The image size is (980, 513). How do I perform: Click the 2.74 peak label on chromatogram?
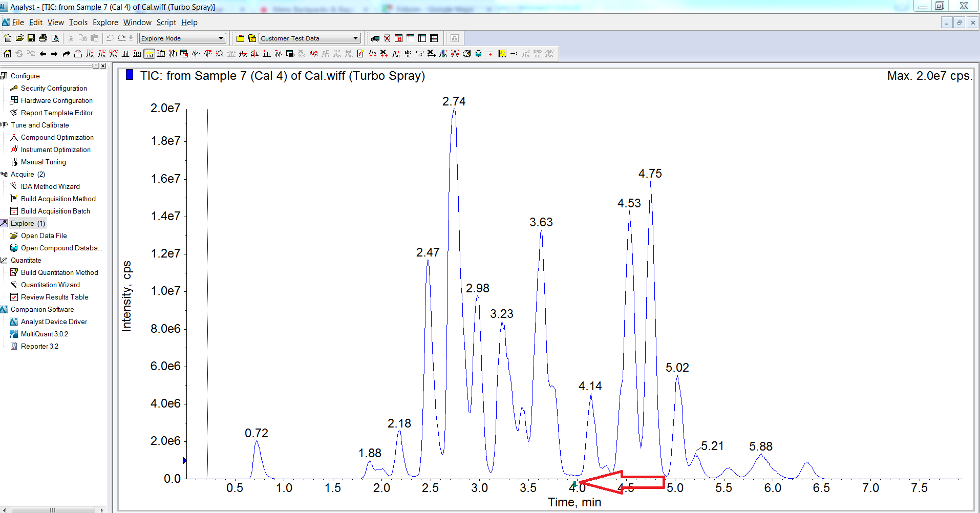point(454,101)
